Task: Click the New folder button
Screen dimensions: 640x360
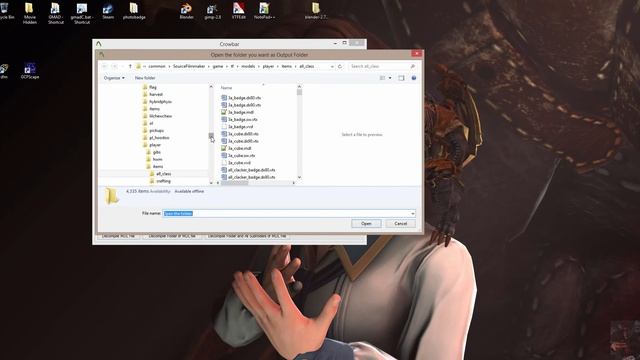Action: click(145, 78)
